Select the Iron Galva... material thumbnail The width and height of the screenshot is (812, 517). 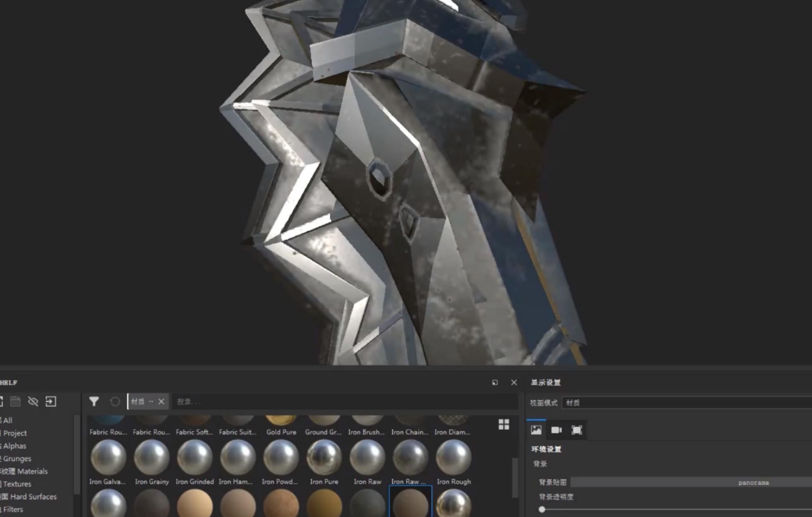tap(108, 457)
